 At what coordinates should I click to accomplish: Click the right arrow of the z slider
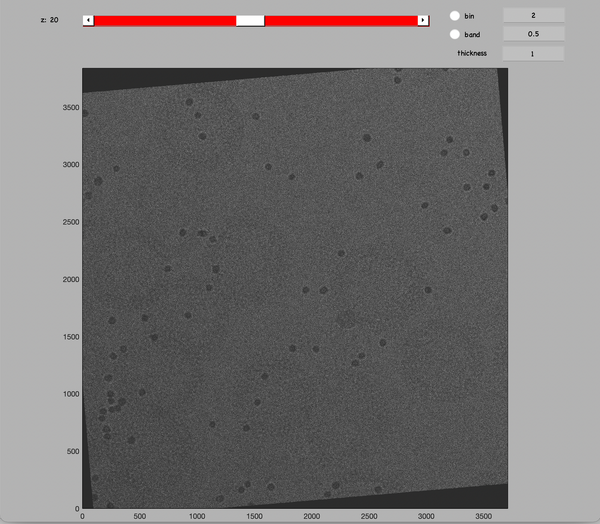[x=423, y=20]
